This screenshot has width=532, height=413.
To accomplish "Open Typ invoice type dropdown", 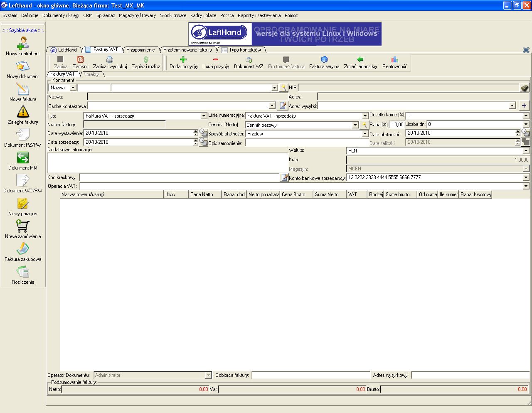I will click(204, 116).
